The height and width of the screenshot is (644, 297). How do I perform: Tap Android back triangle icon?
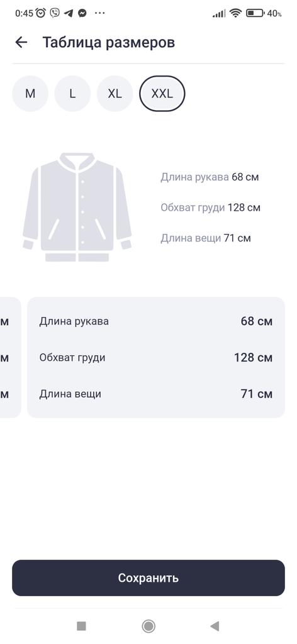(215, 626)
